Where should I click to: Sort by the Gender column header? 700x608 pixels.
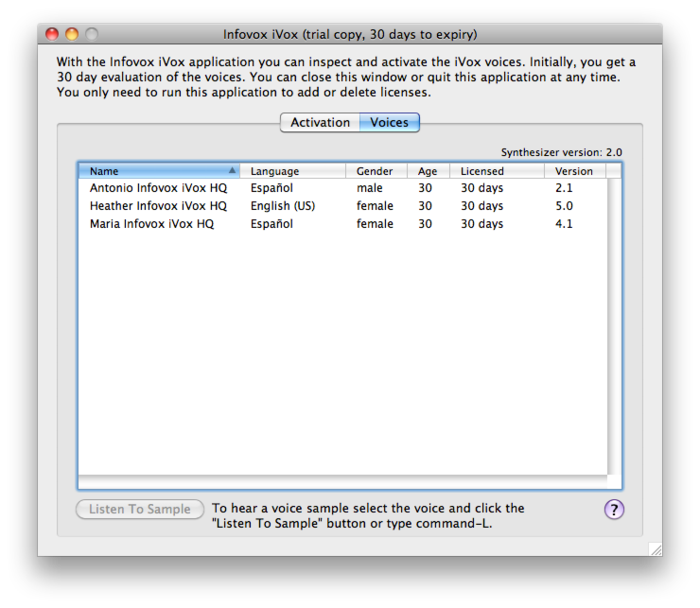pos(376,171)
